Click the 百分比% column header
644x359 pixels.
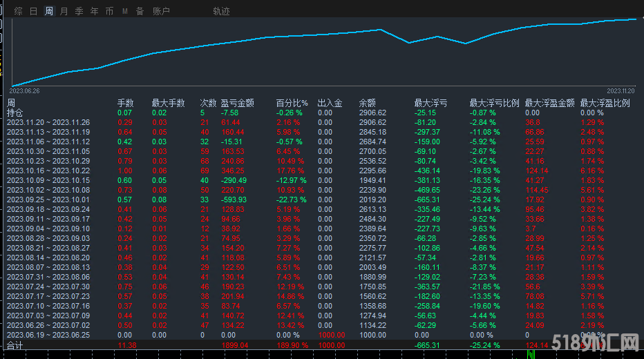coord(292,103)
